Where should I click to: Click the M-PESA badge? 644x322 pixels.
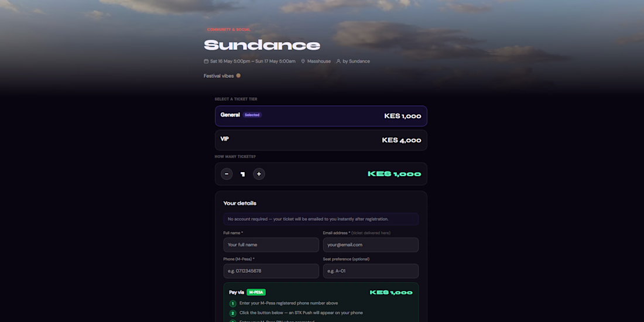tap(256, 292)
